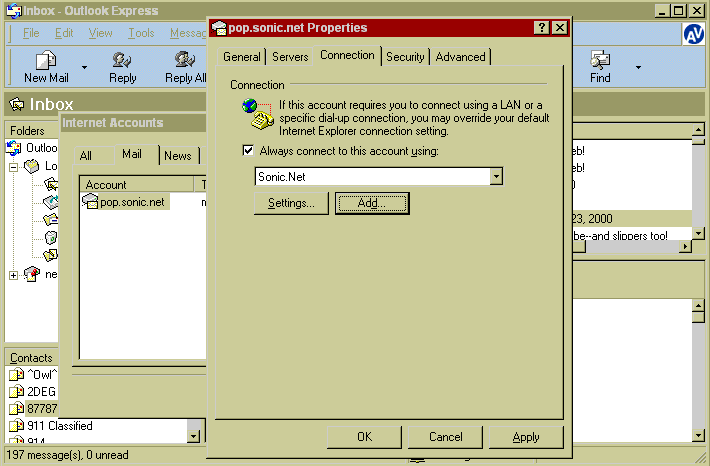
Task: Click the Reply All toolbar icon
Action: [x=184, y=60]
